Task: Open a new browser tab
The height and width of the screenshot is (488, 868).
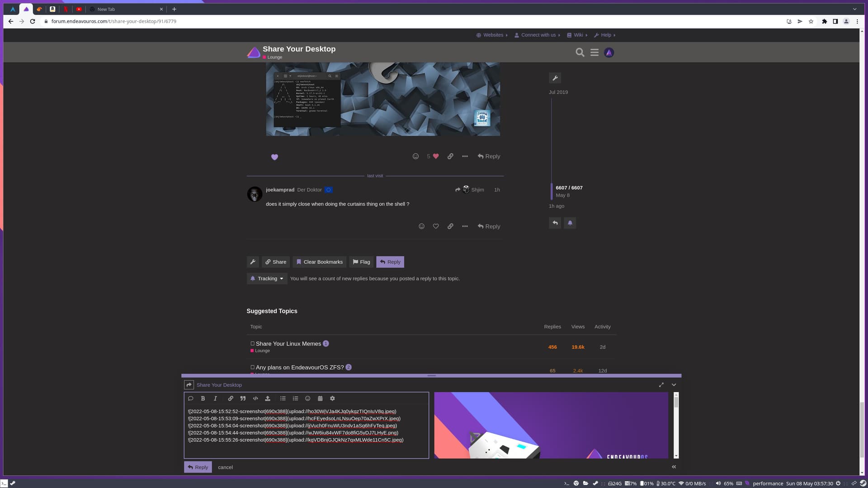Action: pyautogui.click(x=174, y=9)
